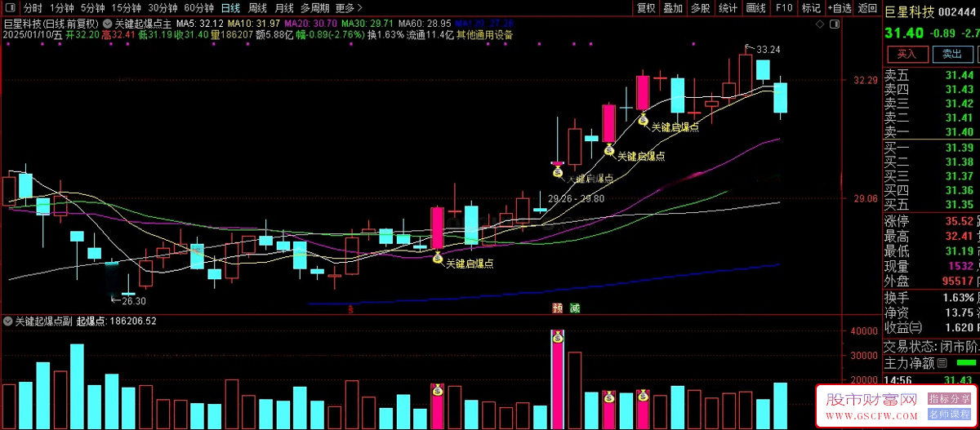
Task: Click the 起爆点: 186206.52 indicator value
Action: click(x=117, y=321)
